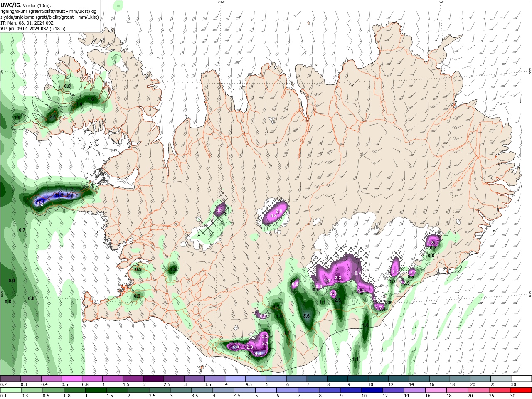Click the 0.7 value off the west coast
The width and height of the screenshot is (532, 399).
click(x=22, y=230)
